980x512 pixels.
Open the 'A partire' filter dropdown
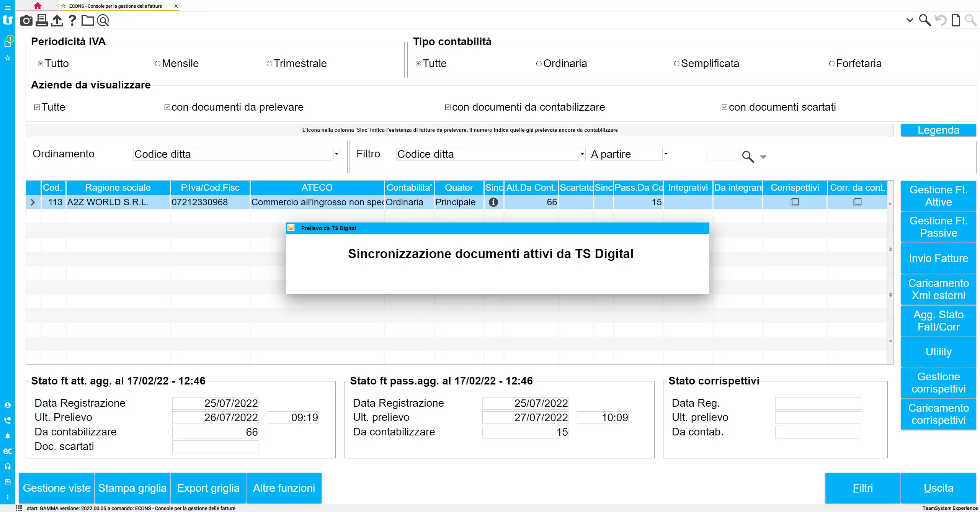[x=666, y=154]
